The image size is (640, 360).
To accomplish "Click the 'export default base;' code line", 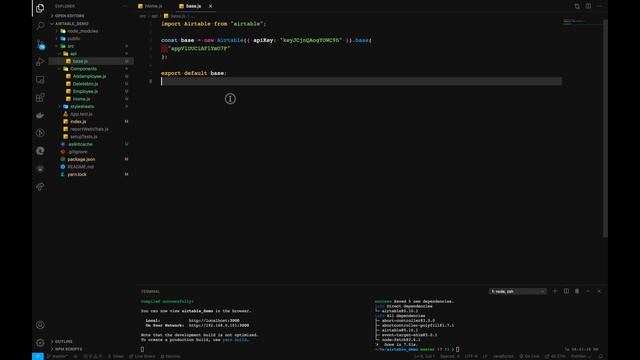I will [193, 73].
